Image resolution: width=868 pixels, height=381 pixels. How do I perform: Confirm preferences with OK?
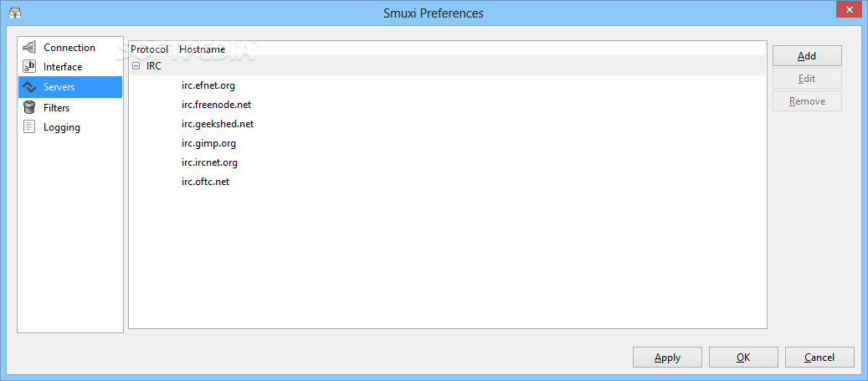coord(743,358)
